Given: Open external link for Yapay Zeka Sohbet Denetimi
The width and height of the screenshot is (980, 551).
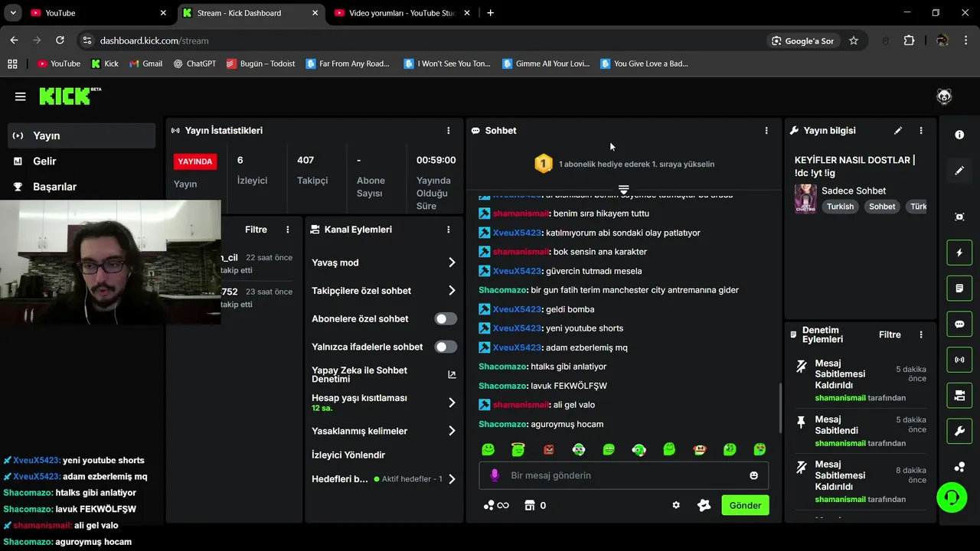Looking at the screenshot, I should (x=452, y=375).
